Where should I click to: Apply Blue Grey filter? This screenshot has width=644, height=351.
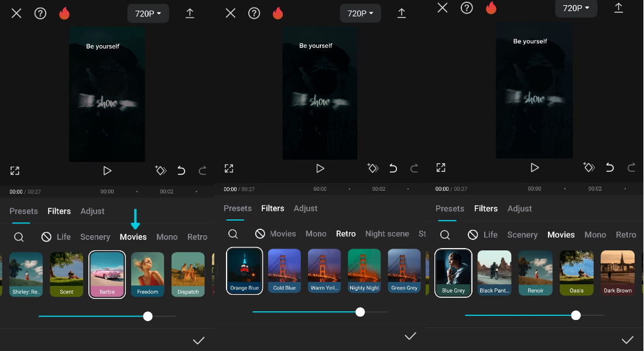(453, 273)
